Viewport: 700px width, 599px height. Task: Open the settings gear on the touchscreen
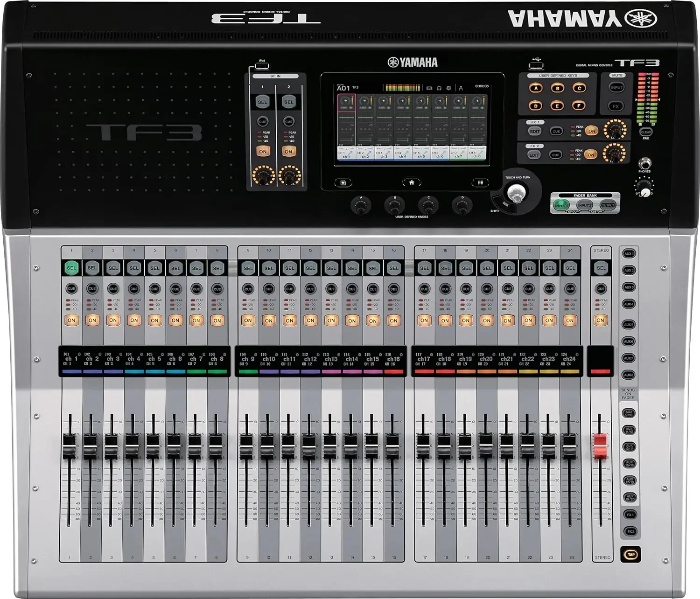pos(448,88)
